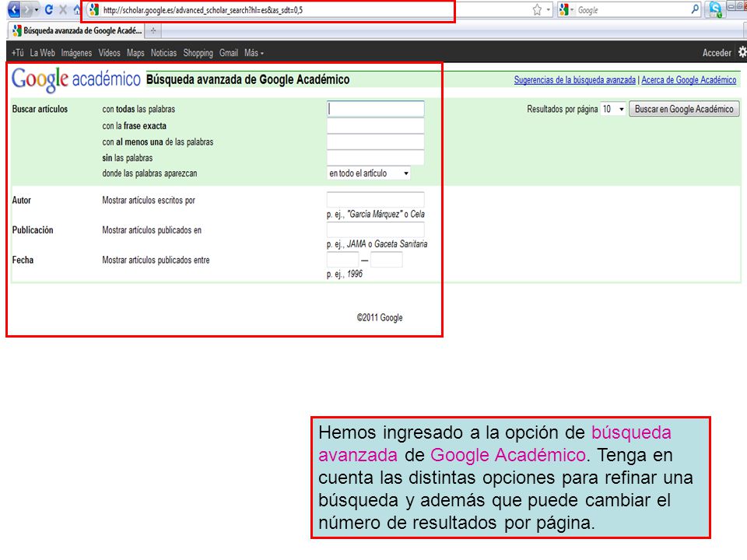
Task: Click the Stop loading X icon
Action: click(x=63, y=9)
